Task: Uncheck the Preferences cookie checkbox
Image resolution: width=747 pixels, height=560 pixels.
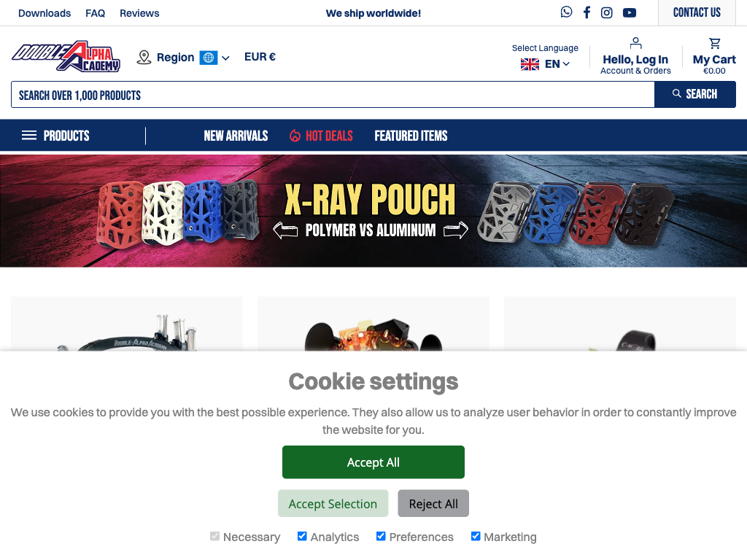Action: click(x=381, y=536)
